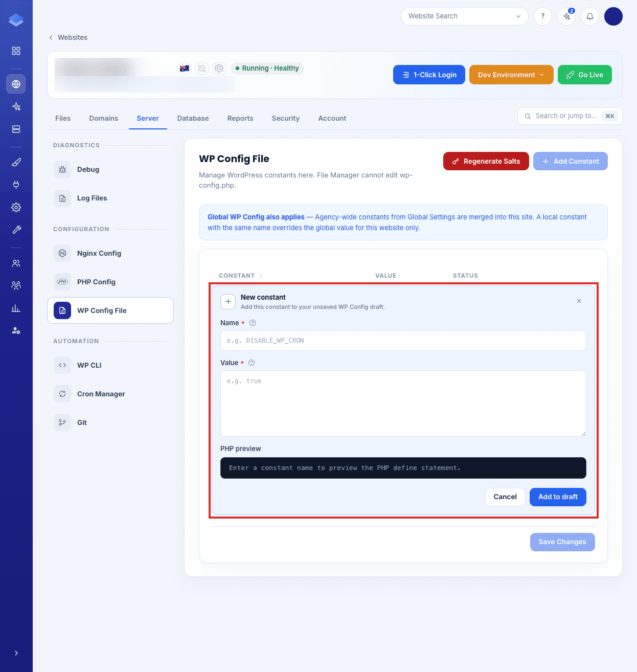Click the Name field help icon
The width and height of the screenshot is (637, 672).
253,323
